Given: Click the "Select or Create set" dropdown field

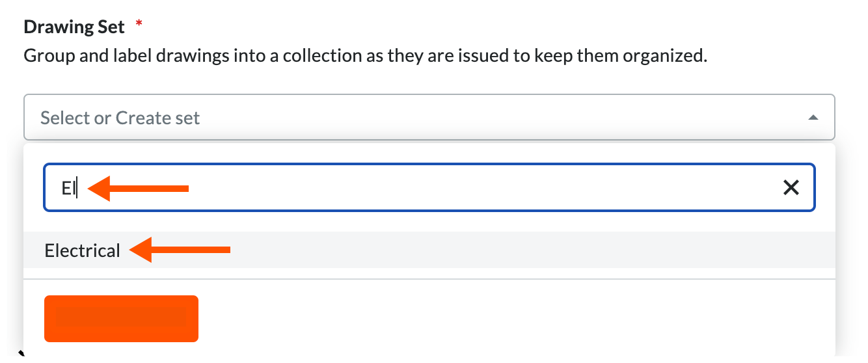Looking at the screenshot, I should [429, 118].
